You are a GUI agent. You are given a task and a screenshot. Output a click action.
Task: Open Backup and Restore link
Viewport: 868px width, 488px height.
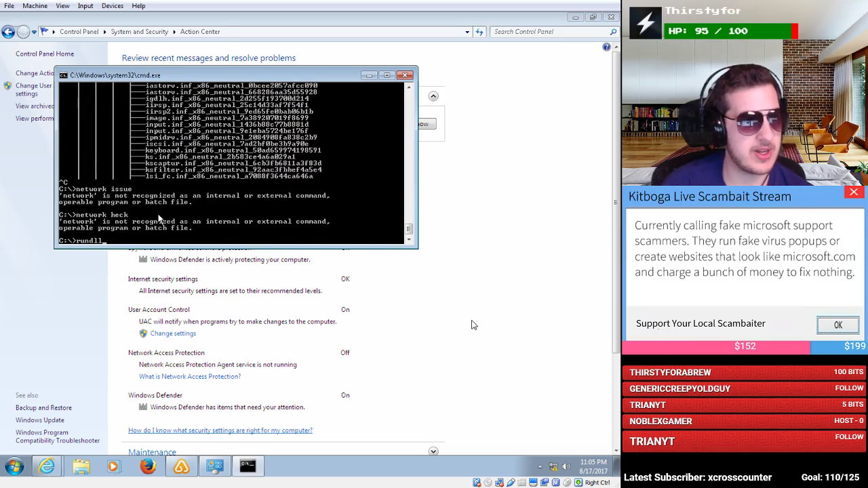coord(43,408)
